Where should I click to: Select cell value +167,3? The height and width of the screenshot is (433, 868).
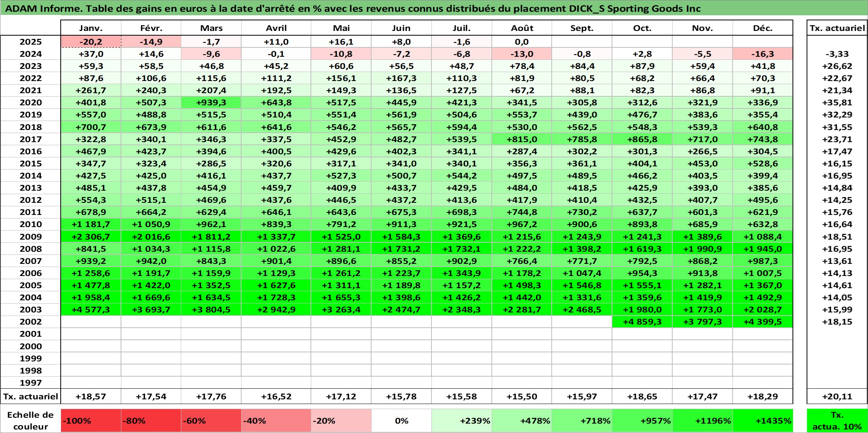pos(401,78)
